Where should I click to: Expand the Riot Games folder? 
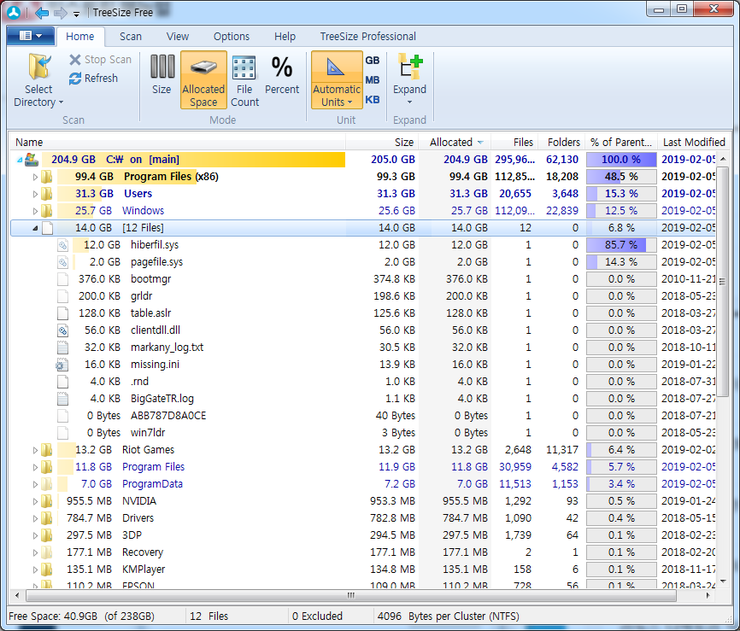pyautogui.click(x=35, y=450)
